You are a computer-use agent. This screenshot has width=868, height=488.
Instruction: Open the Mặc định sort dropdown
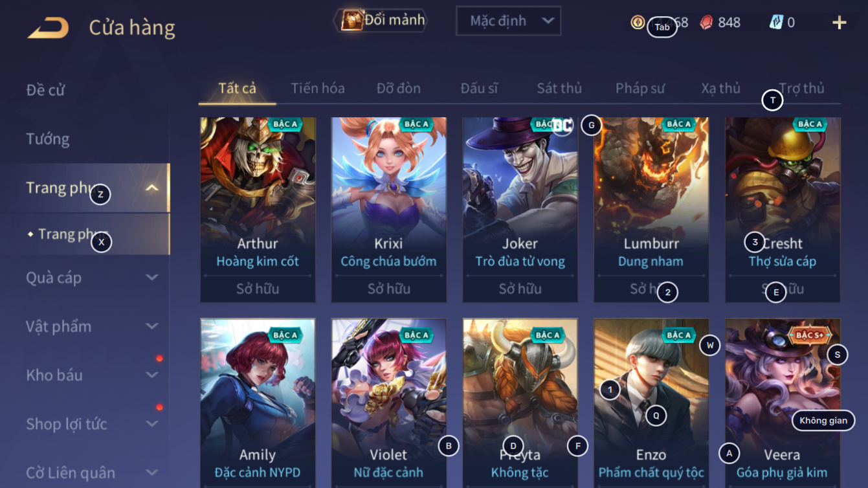(508, 21)
